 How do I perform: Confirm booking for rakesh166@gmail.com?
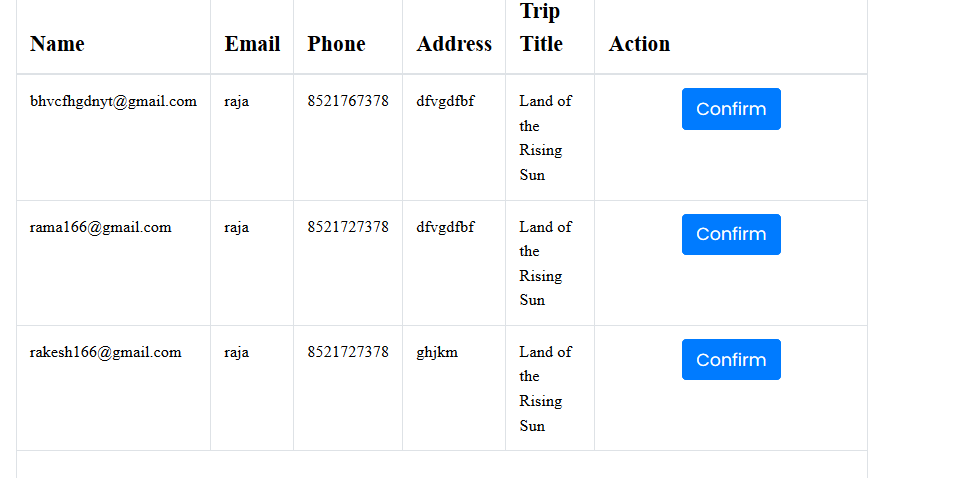click(x=731, y=360)
